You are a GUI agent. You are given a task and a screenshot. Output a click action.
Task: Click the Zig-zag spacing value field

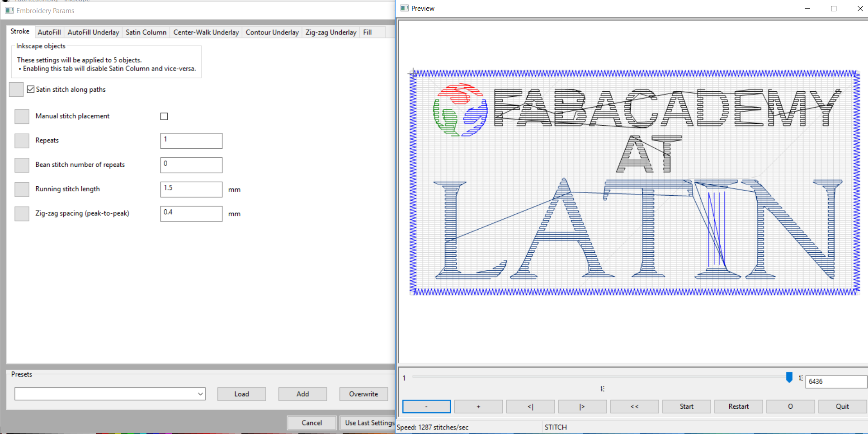click(x=191, y=214)
